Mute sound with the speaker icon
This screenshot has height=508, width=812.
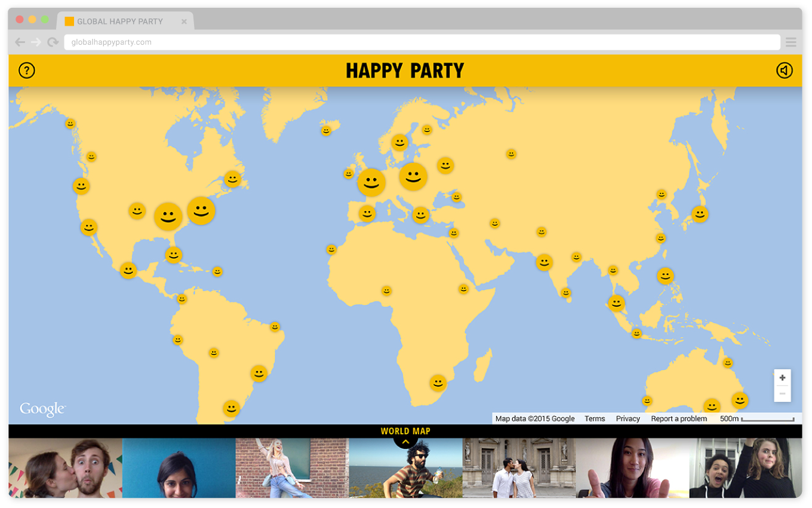(x=785, y=71)
